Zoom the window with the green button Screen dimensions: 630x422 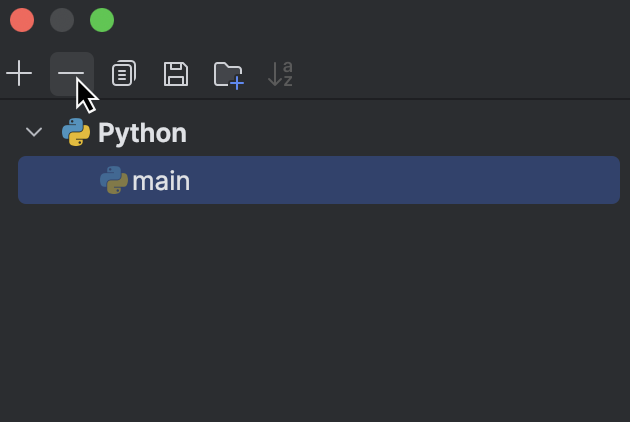click(x=102, y=20)
